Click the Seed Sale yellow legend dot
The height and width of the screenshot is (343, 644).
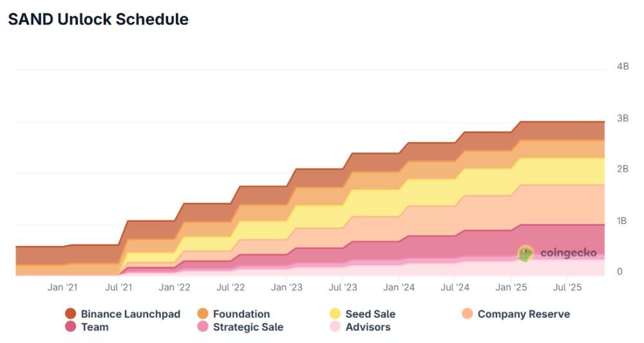(x=335, y=314)
